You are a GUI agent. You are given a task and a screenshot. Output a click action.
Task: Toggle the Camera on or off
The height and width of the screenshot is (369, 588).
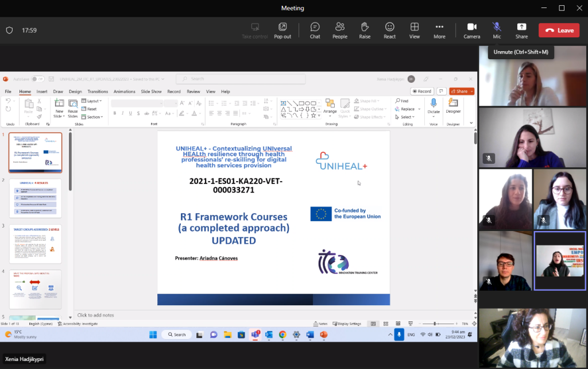(471, 30)
